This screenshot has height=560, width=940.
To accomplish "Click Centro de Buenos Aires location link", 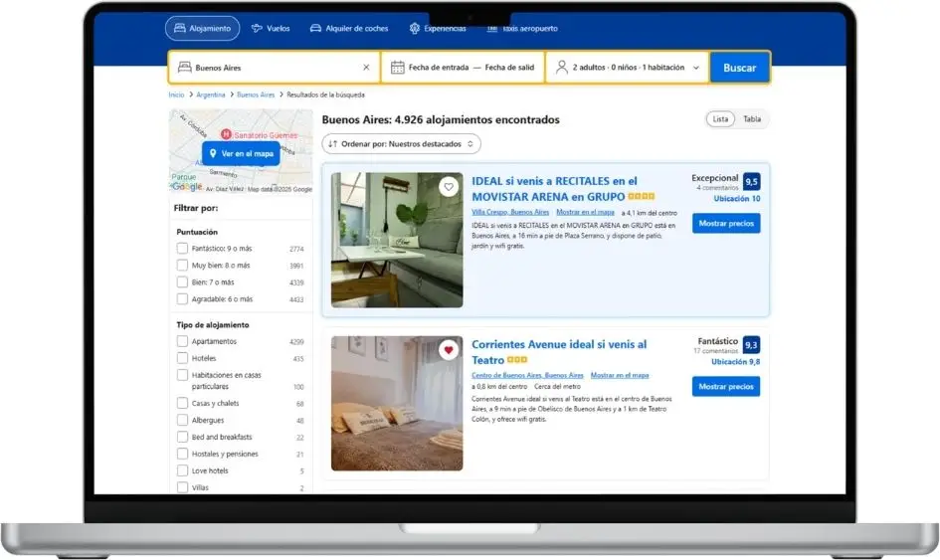I will click(x=527, y=375).
